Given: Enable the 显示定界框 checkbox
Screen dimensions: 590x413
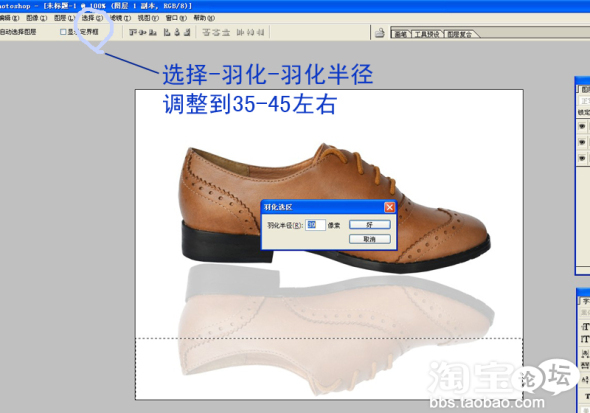Looking at the screenshot, I should point(63,32).
